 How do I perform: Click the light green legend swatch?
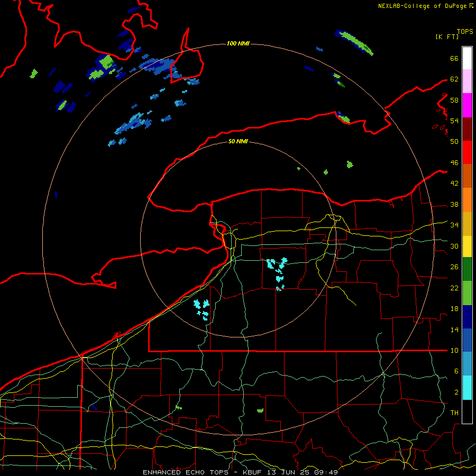467,293
